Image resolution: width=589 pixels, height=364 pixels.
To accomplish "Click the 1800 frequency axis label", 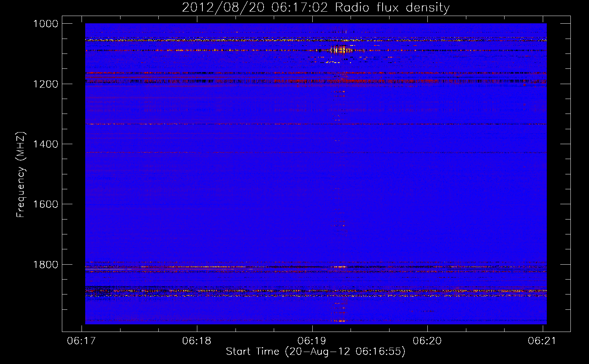I will [x=46, y=265].
